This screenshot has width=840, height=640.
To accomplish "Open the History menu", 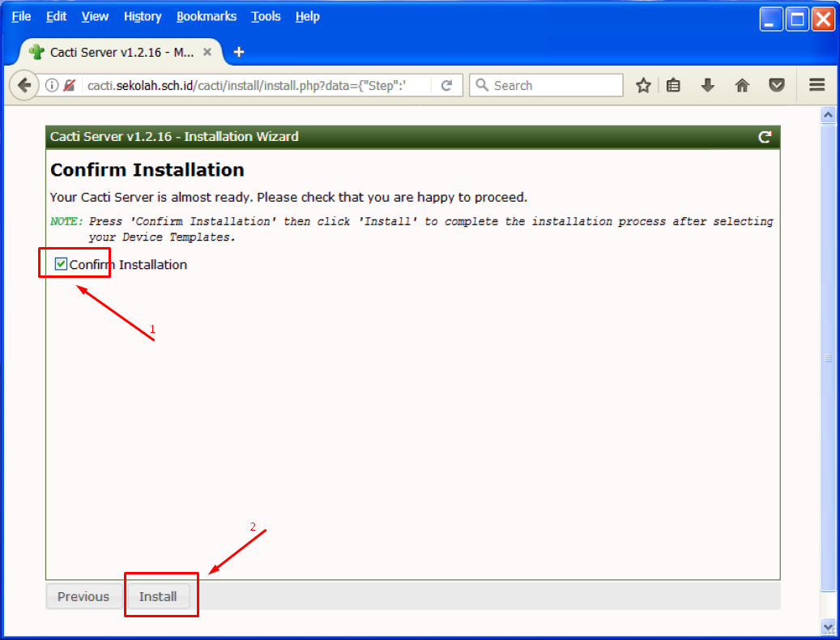I will coord(143,16).
